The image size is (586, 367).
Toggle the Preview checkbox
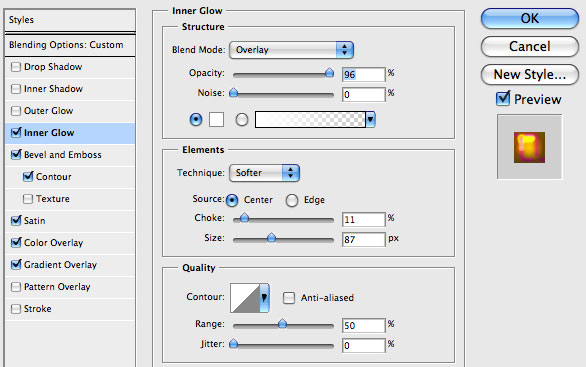click(503, 99)
